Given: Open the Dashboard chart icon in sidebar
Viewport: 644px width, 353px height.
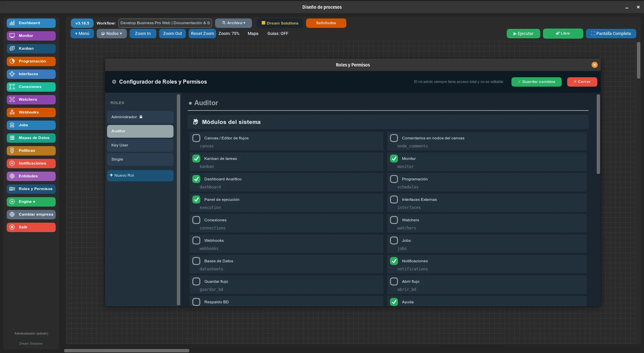Looking at the screenshot, I should click(x=12, y=23).
